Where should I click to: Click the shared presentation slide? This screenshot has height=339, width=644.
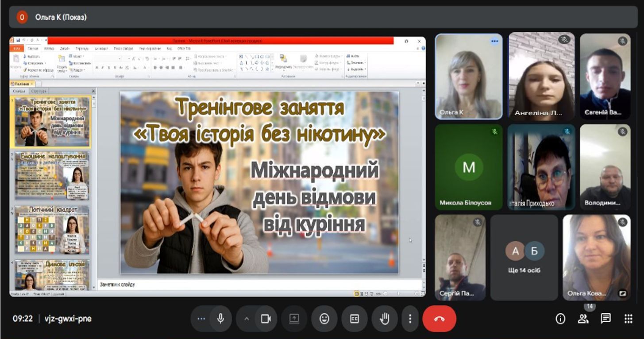pos(259,182)
